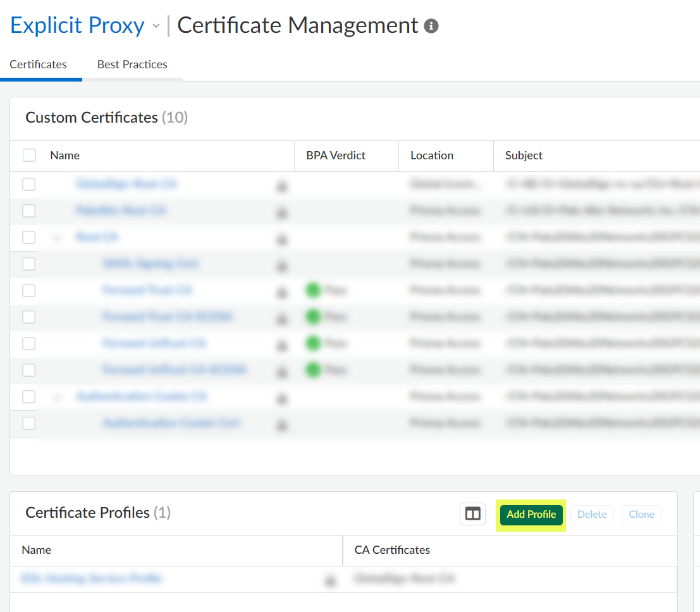
Task: Toggle the select-all checkbox in Custom Certificates header
Action: point(29,154)
